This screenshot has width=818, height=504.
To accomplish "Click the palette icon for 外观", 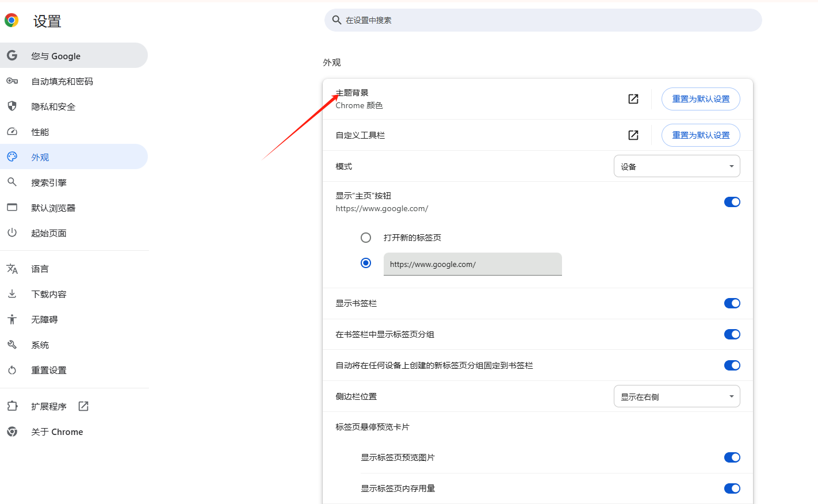I will (x=12, y=156).
